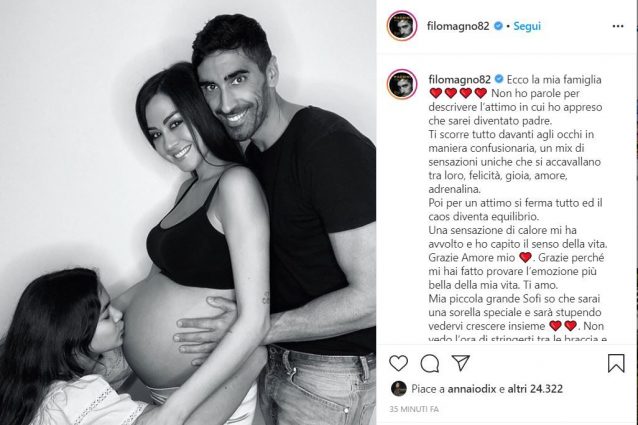Click the four red hearts in caption
638x425 pixels.
(458, 93)
